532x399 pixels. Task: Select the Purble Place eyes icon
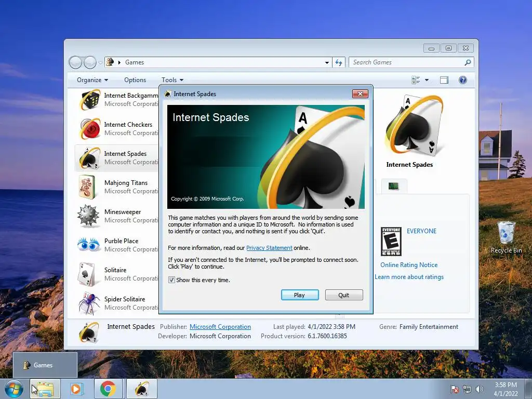pyautogui.click(x=88, y=244)
